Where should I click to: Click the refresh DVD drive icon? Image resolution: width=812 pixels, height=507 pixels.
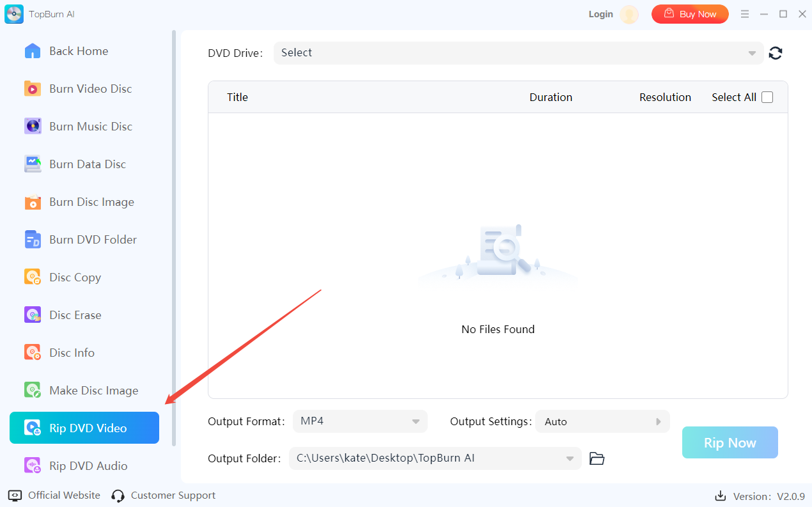[x=776, y=53]
